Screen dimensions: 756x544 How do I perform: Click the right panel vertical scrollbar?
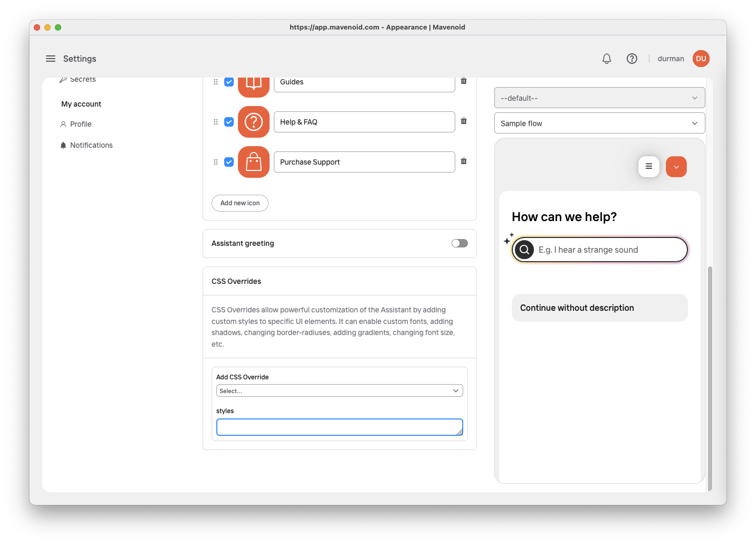pyautogui.click(x=710, y=378)
